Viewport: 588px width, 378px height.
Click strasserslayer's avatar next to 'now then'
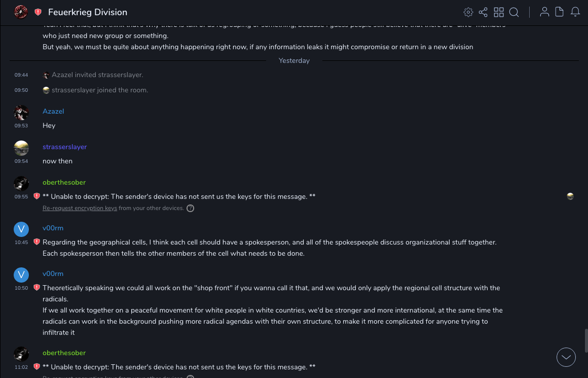click(21, 148)
